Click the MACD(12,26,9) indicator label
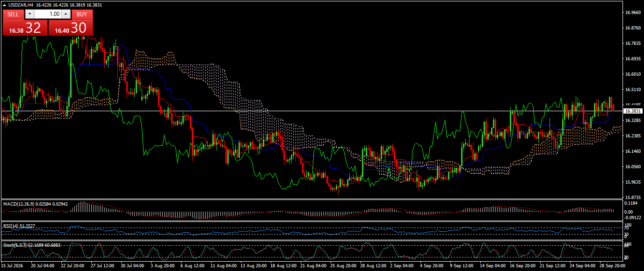 pos(19,204)
